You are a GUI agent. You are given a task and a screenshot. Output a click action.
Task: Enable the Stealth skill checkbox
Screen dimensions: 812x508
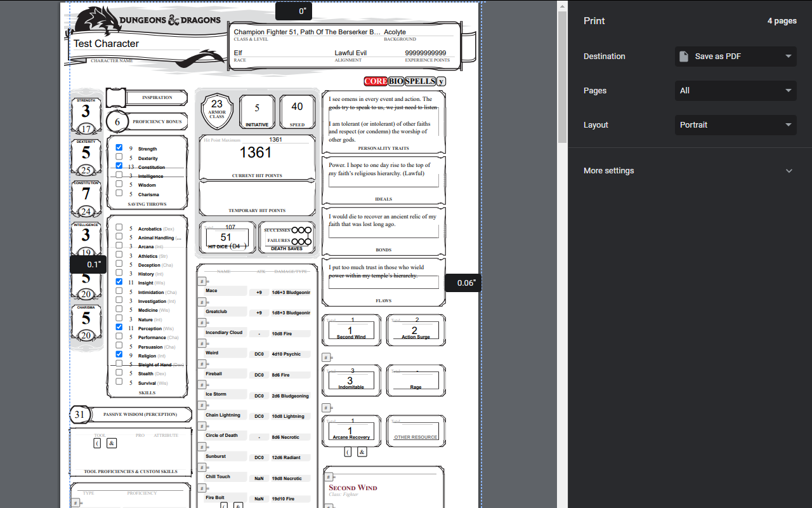tap(119, 372)
